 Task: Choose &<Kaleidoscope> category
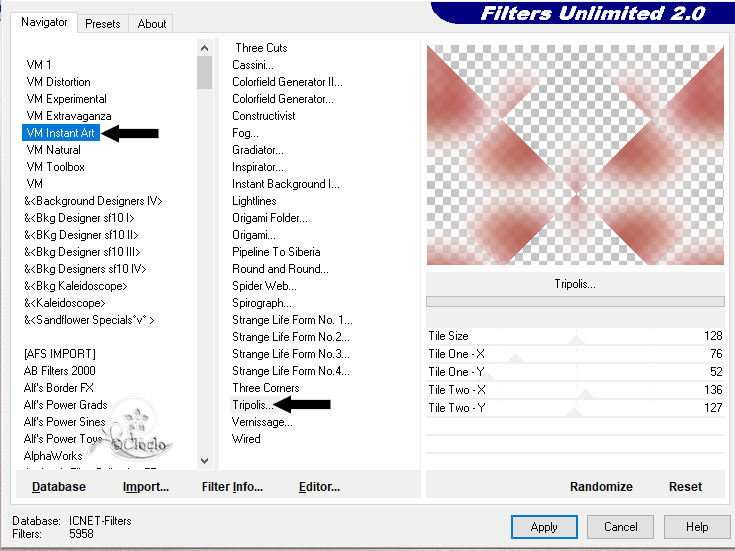65,302
